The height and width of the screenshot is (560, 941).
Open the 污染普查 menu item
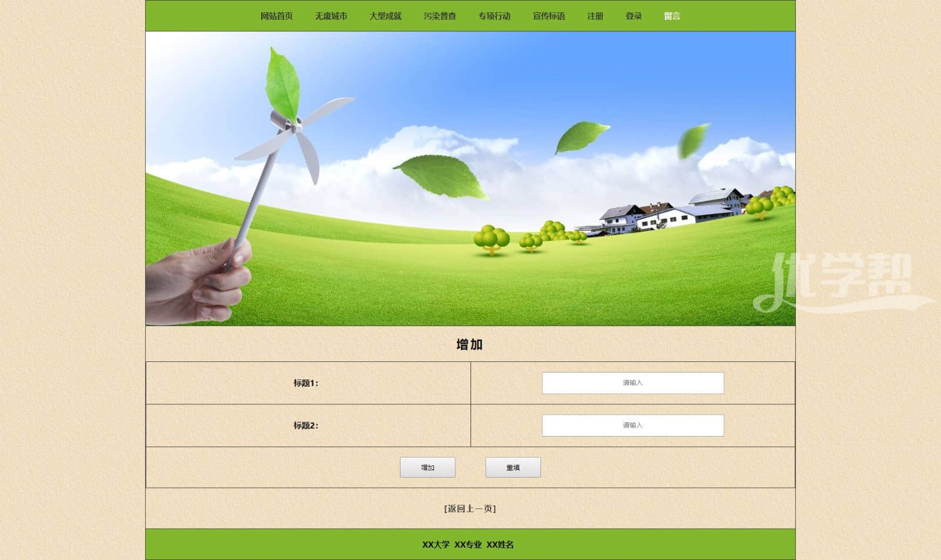(440, 16)
